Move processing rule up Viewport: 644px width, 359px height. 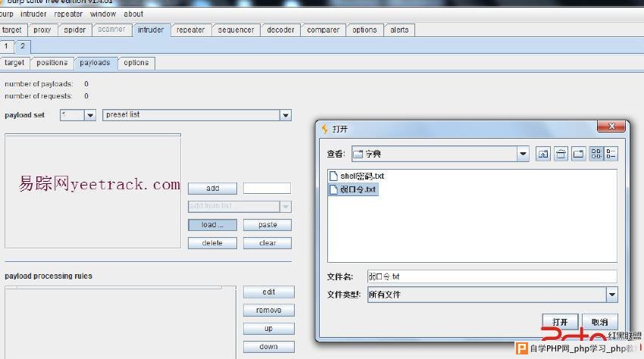pos(269,329)
